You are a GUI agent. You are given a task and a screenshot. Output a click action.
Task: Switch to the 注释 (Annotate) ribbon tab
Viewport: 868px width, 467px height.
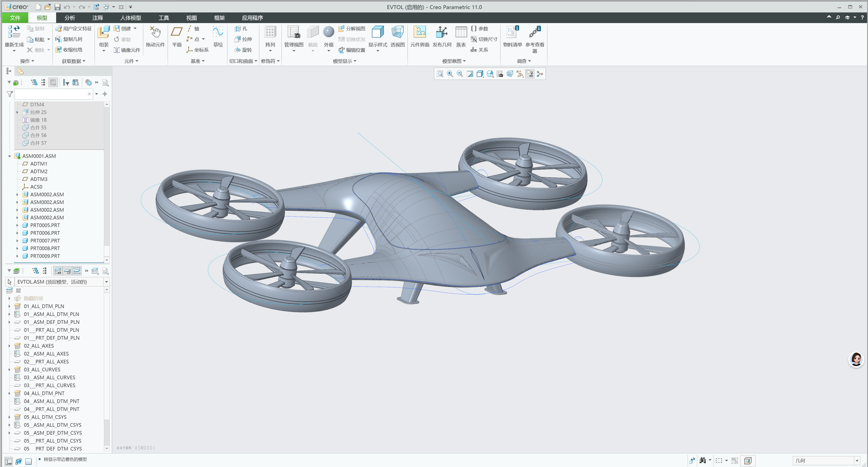coord(98,18)
